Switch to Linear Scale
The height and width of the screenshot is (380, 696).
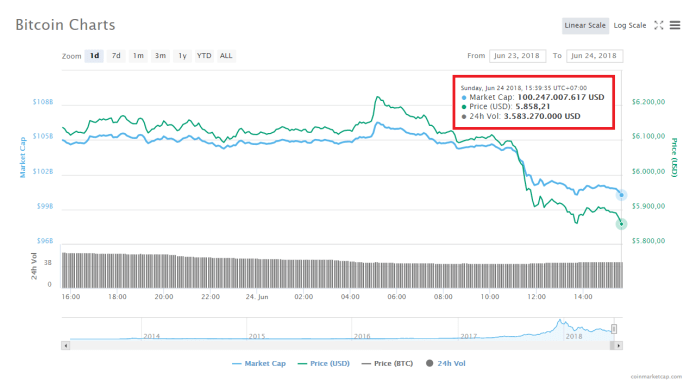(585, 25)
